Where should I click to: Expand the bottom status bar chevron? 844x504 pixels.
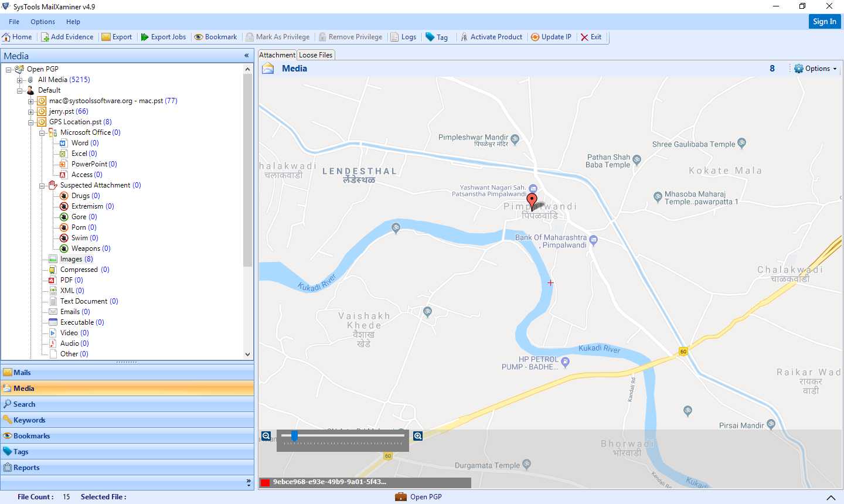click(831, 498)
